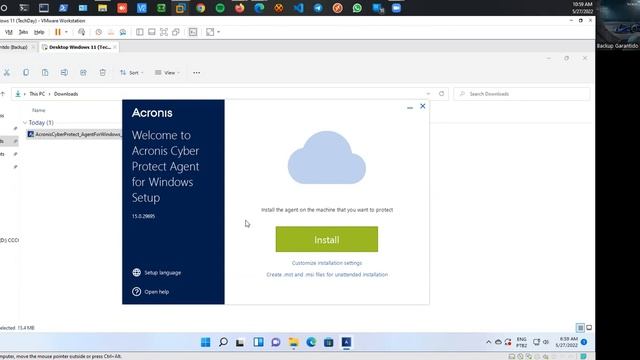
Task: Click the Copy icon in Explorer toolbar
Action: [26, 73]
